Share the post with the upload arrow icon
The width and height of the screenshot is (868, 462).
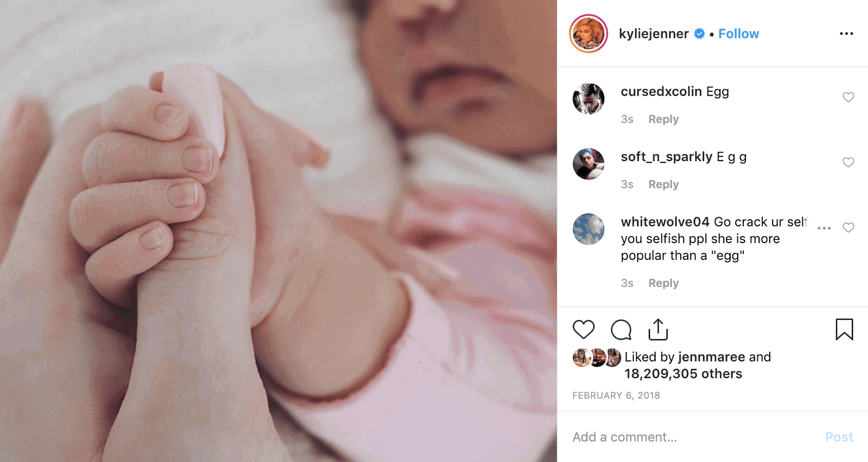[658, 330]
